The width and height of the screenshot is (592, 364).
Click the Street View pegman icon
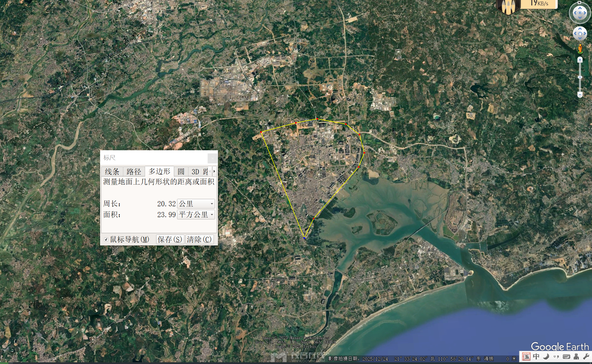point(580,49)
